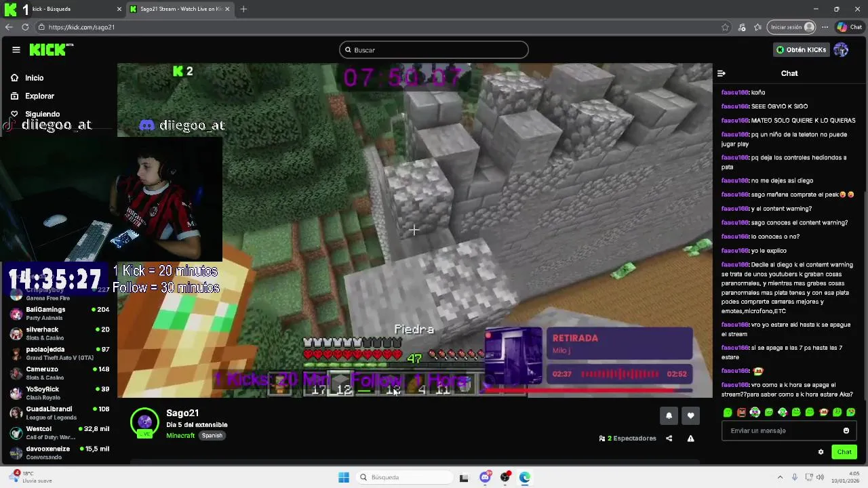Focus the Buscar search field
The image size is (868, 488).
tap(434, 49)
